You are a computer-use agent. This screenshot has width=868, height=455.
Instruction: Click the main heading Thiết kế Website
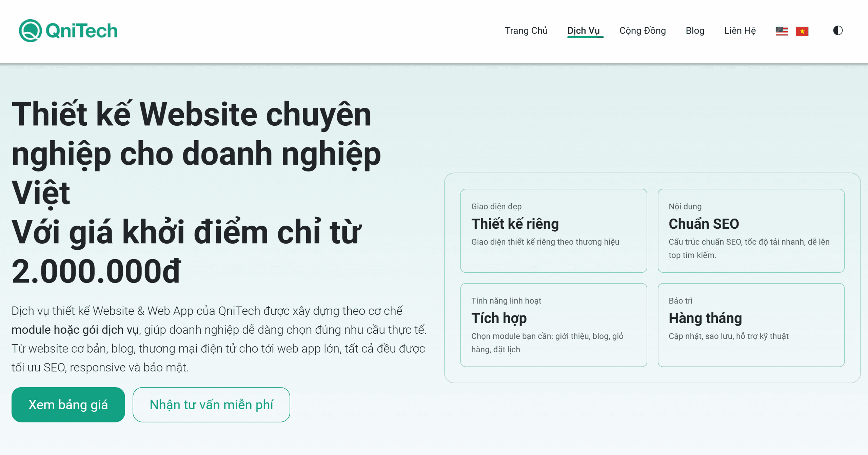(x=191, y=115)
